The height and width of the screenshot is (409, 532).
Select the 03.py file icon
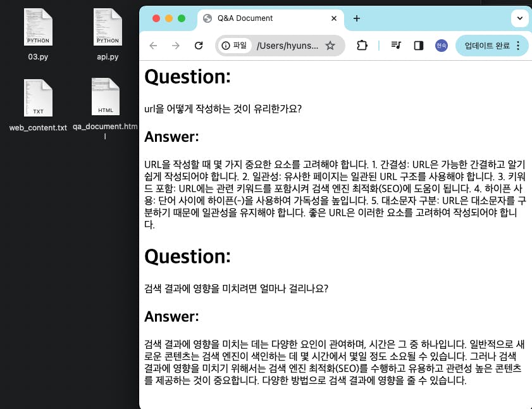point(38,27)
